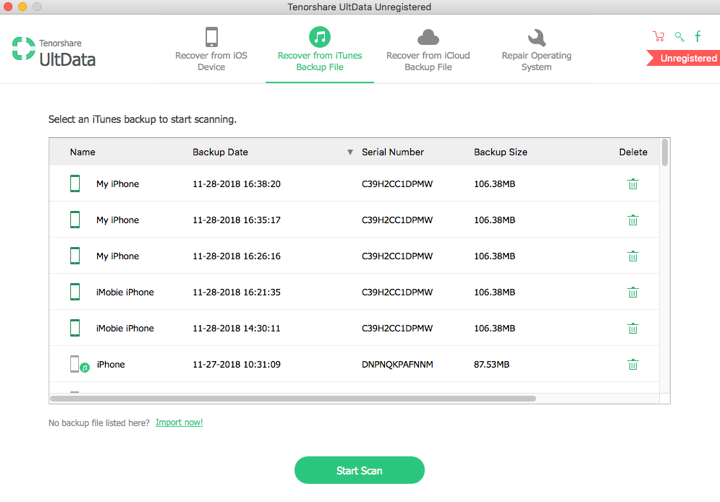This screenshot has height=502, width=720.
Task: Select Repair Operating System tab
Action: point(536,48)
